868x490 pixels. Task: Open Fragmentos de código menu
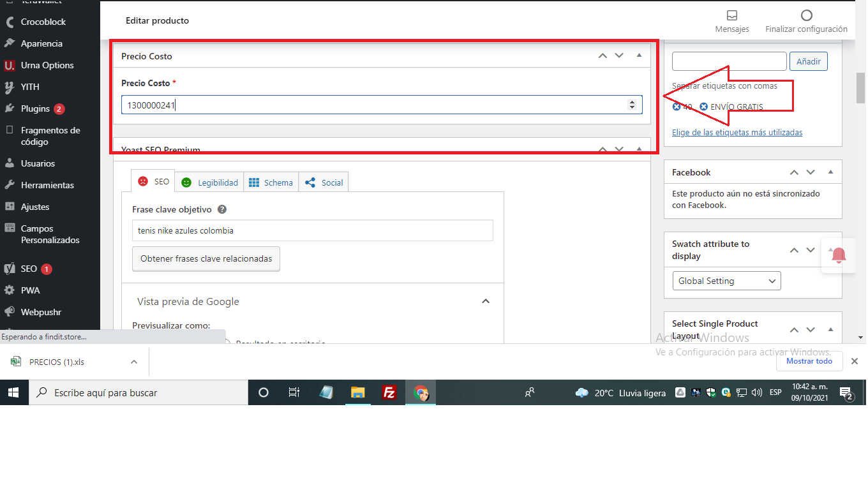(50, 136)
